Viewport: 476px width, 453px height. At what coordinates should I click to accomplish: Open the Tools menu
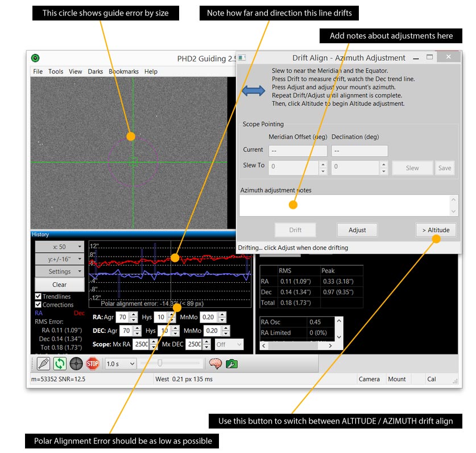pos(56,71)
